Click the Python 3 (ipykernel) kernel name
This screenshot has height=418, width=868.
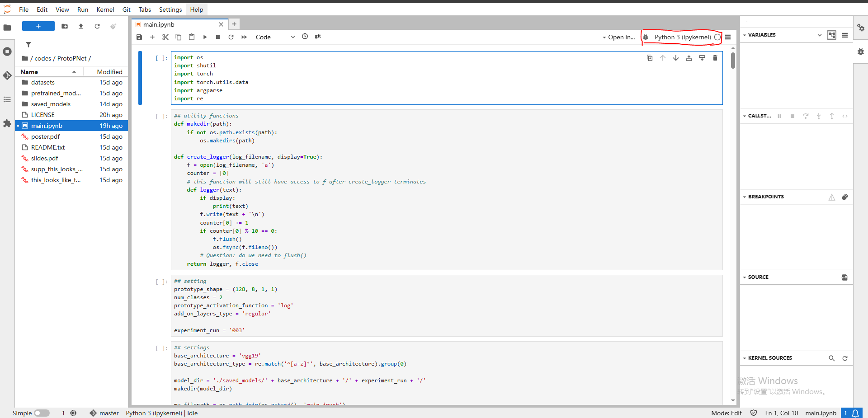point(682,37)
